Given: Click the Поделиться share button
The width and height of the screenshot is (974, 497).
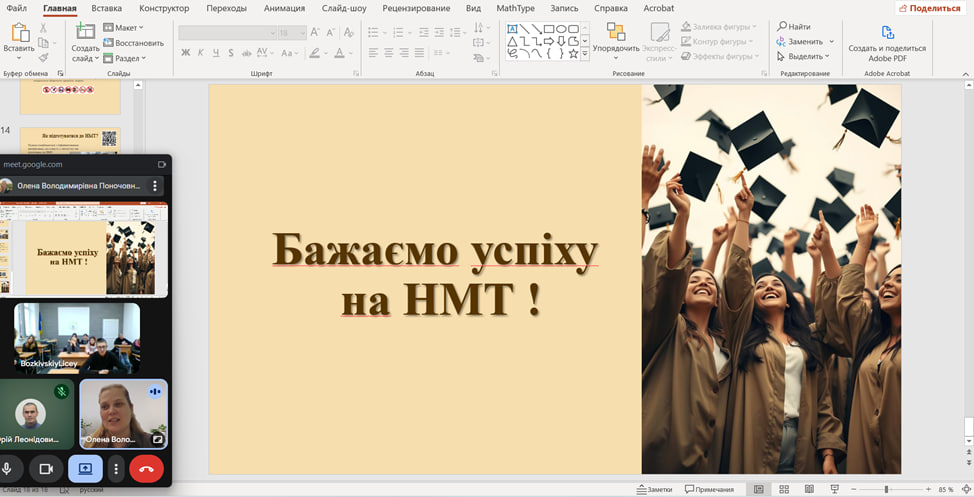Looking at the screenshot, I should point(930,8).
